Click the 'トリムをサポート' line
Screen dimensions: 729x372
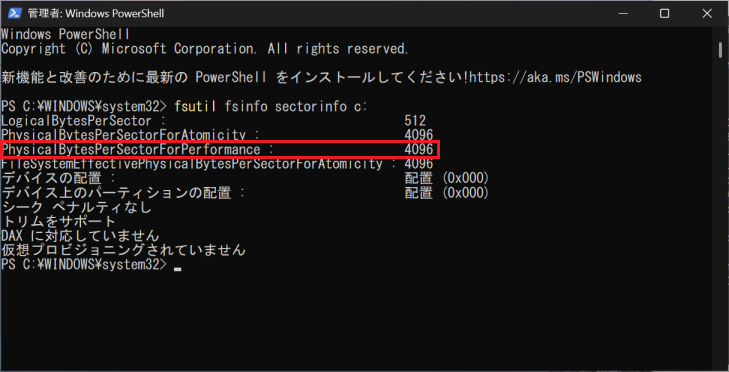(x=59, y=221)
